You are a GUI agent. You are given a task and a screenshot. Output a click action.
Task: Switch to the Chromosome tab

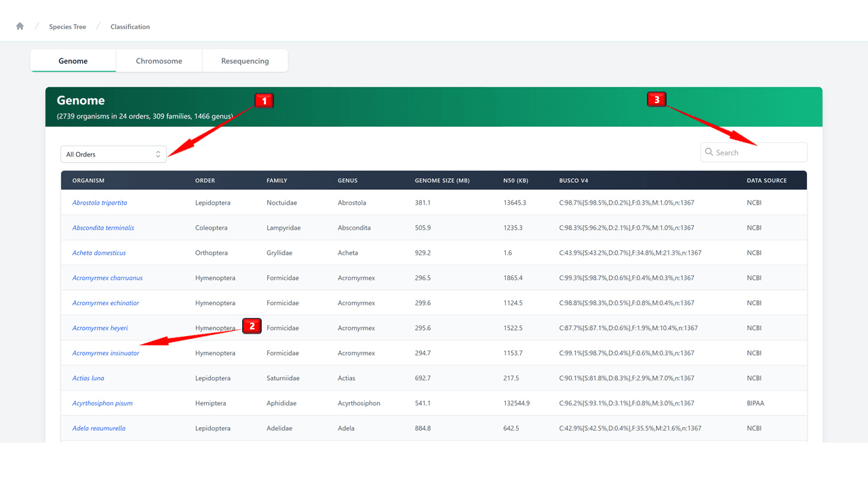[159, 61]
